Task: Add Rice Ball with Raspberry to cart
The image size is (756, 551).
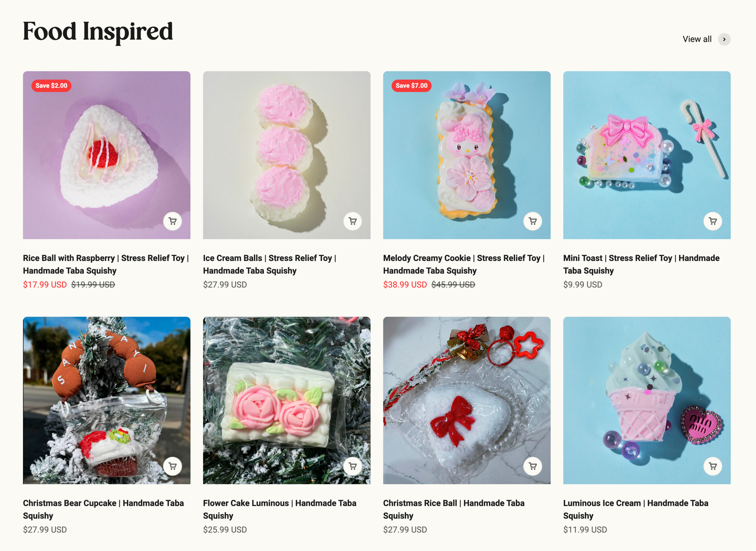Action: 173,221
